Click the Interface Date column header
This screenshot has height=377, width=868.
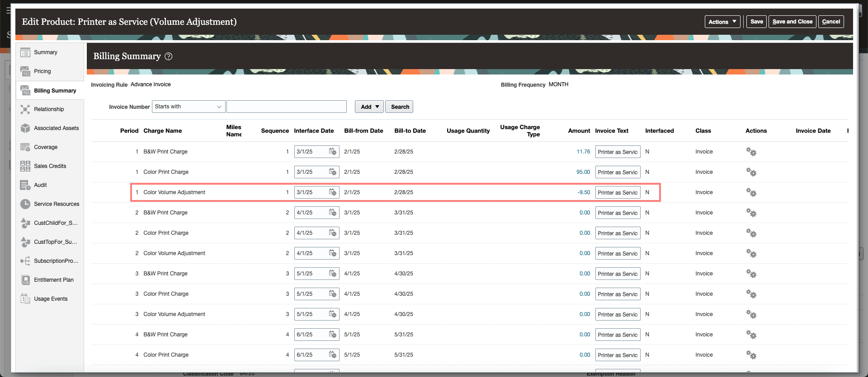314,131
